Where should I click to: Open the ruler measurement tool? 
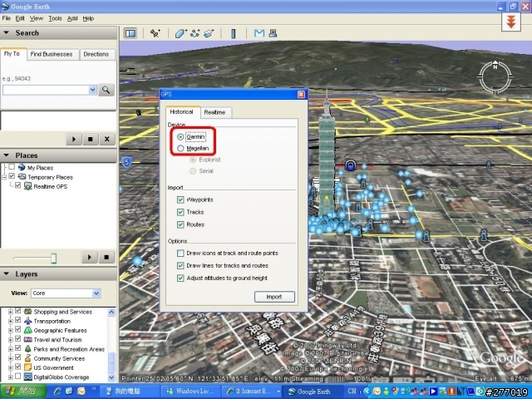[234, 33]
